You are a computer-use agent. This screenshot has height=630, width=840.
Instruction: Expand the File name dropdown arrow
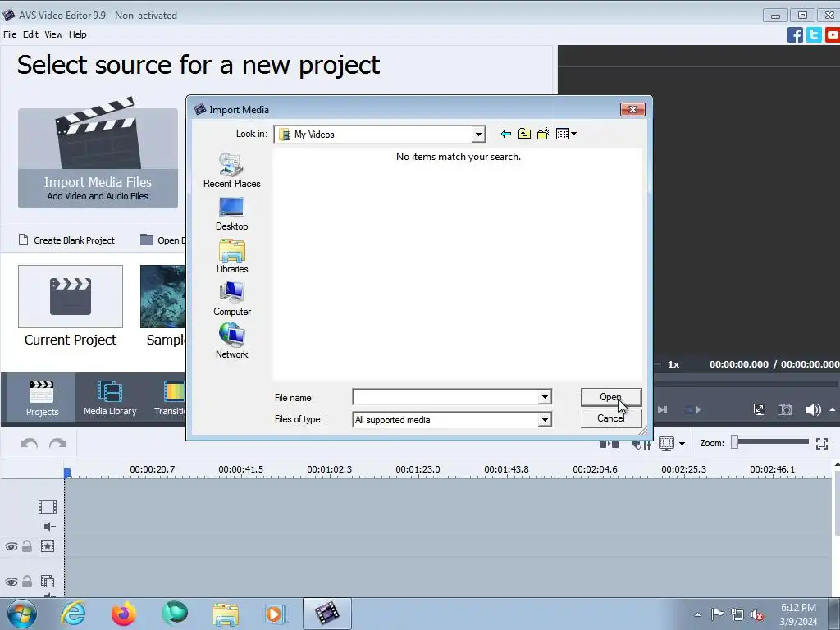(x=545, y=397)
